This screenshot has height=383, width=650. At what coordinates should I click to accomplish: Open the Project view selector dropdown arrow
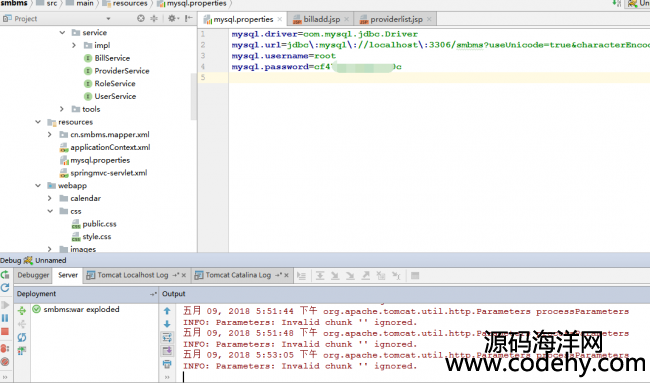point(108,19)
